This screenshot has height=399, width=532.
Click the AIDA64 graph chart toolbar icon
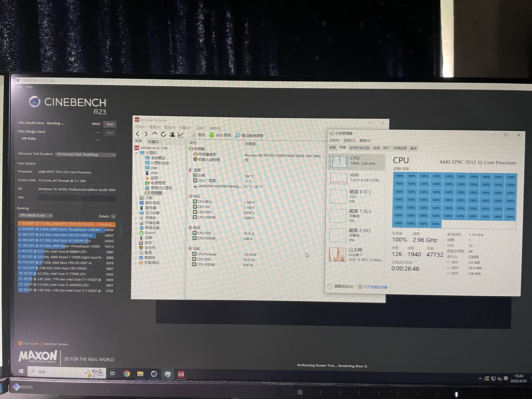click(181, 135)
